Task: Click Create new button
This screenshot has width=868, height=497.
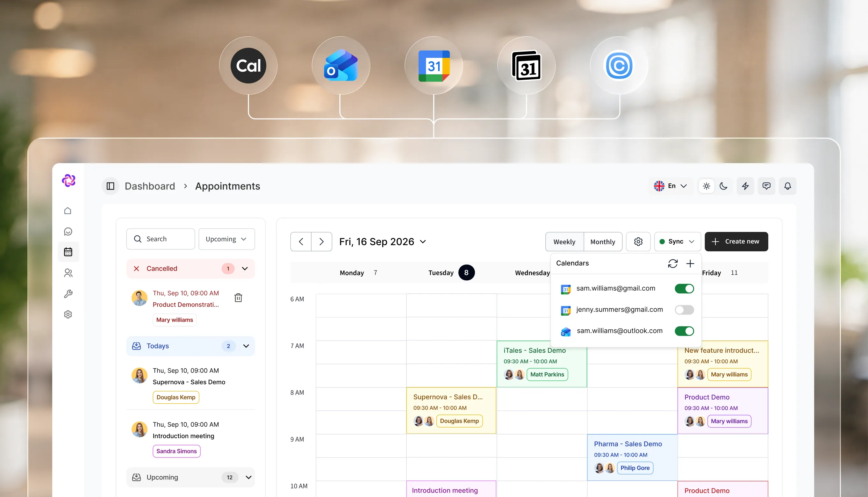Action: [736, 242]
